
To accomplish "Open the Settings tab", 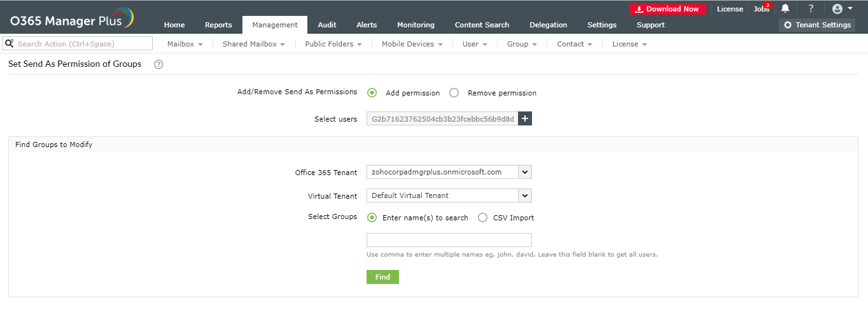I will pyautogui.click(x=601, y=25).
